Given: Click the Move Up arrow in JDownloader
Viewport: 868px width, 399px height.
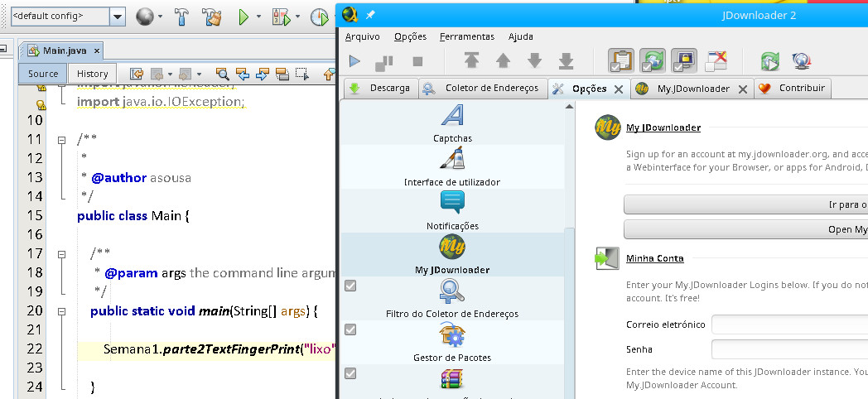Looking at the screenshot, I should pos(503,60).
